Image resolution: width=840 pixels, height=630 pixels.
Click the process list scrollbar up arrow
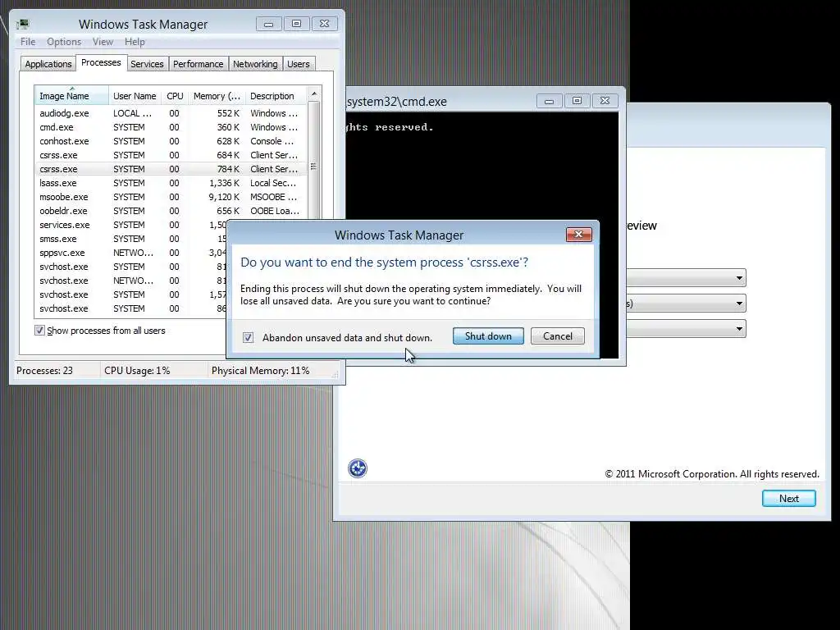pos(314,94)
